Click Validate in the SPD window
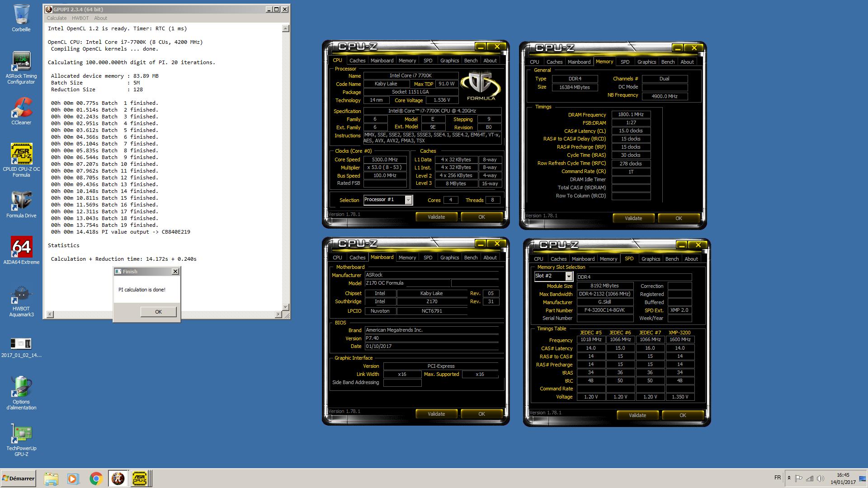Image resolution: width=868 pixels, height=488 pixels. click(637, 415)
